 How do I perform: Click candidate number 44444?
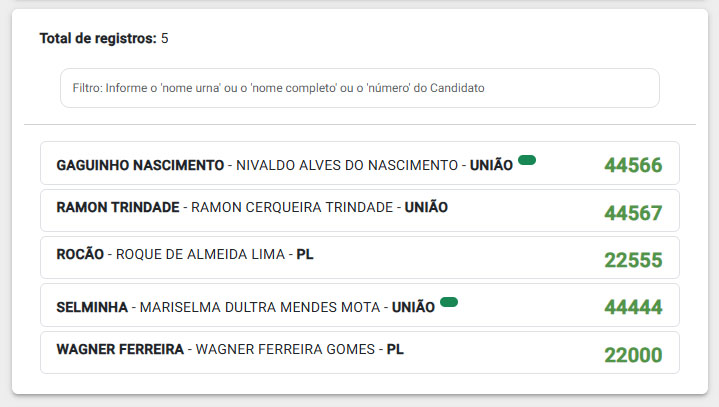pos(633,308)
